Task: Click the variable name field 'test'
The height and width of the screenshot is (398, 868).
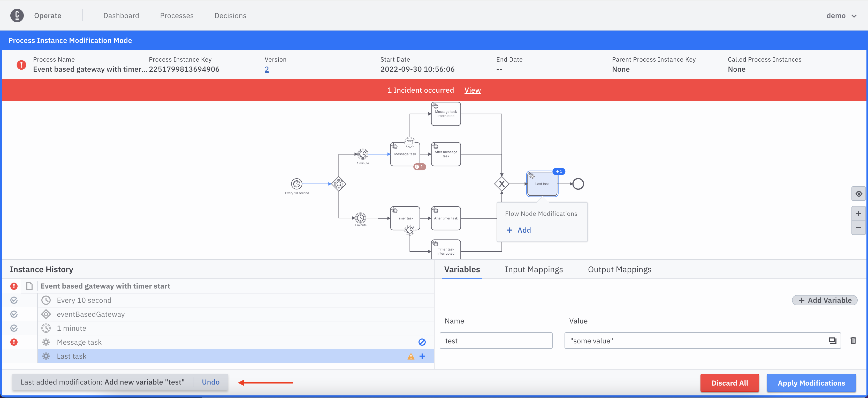Action: coord(496,341)
